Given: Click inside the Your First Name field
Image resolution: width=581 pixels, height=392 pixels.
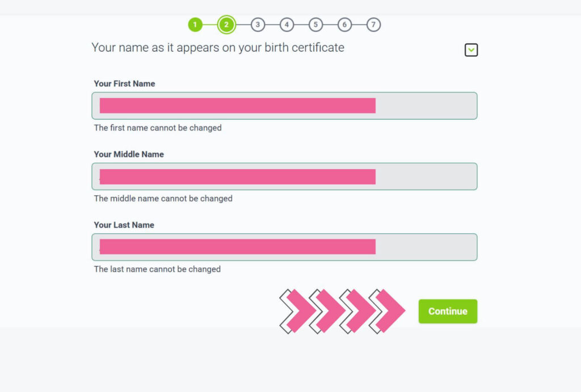Looking at the screenshot, I should (284, 105).
